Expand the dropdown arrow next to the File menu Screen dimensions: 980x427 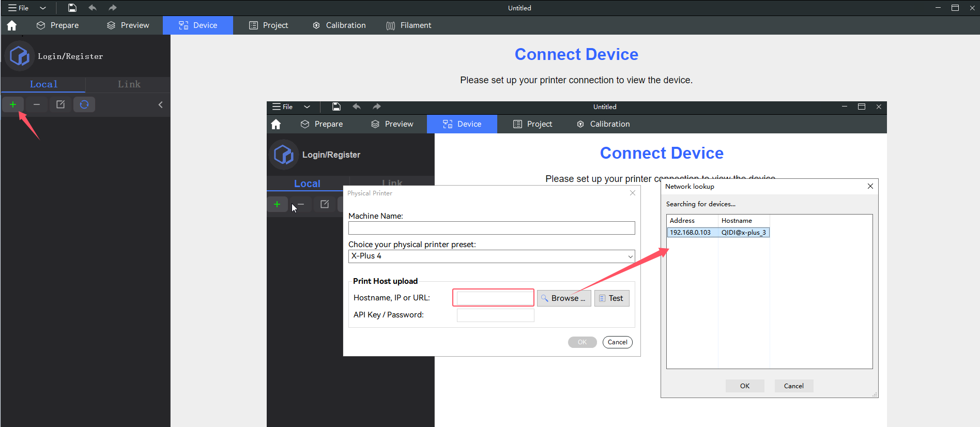click(x=43, y=8)
